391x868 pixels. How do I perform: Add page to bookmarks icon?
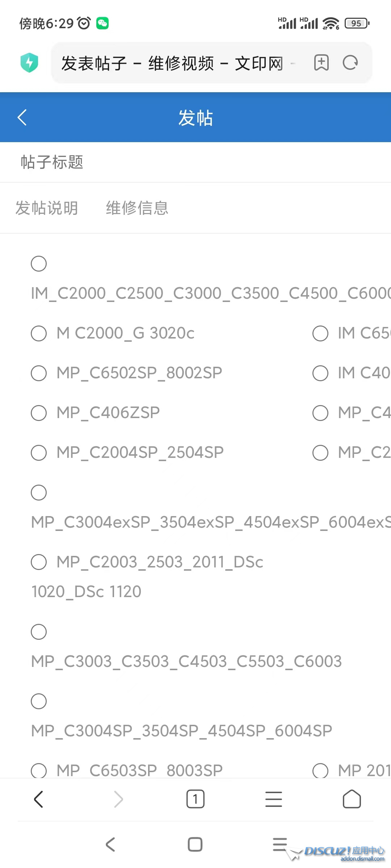pos(321,63)
